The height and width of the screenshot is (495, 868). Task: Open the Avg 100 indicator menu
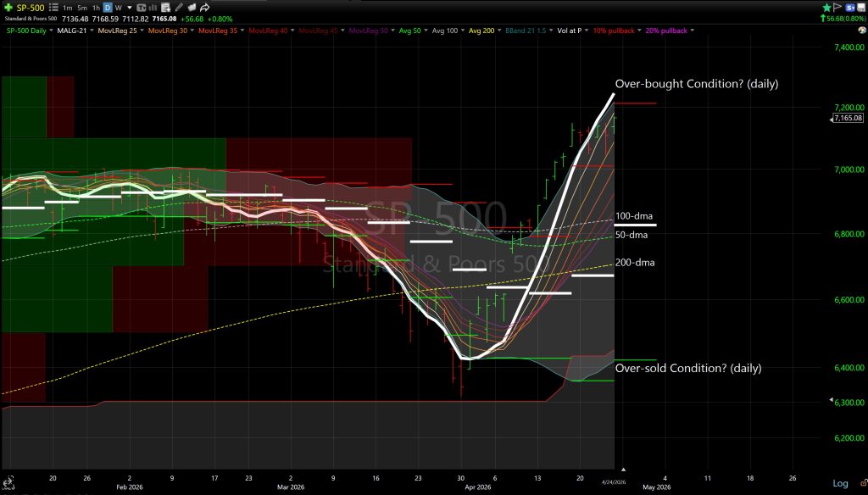tap(463, 31)
